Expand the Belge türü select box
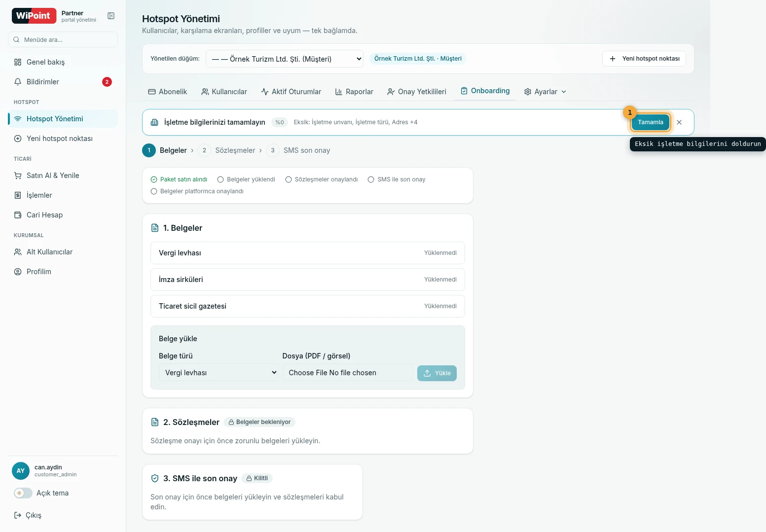The height and width of the screenshot is (532, 766). click(219, 373)
